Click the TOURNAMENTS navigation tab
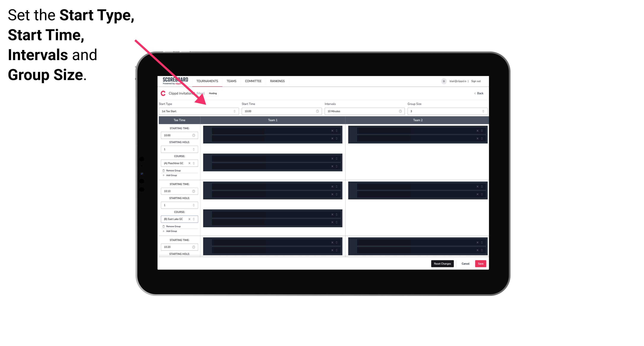644x346 pixels. pyautogui.click(x=207, y=81)
